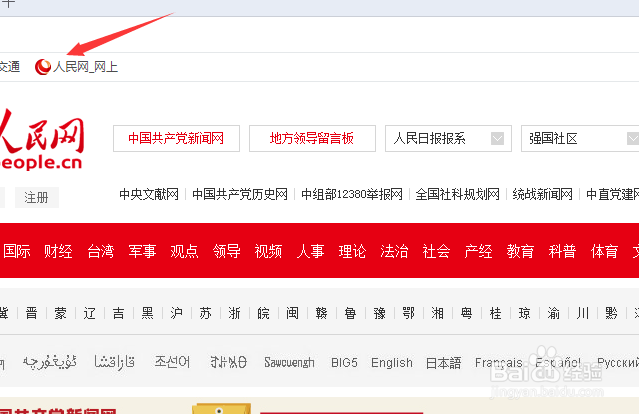
Task: Select 军事 in red navigation bar
Action: coord(143,251)
